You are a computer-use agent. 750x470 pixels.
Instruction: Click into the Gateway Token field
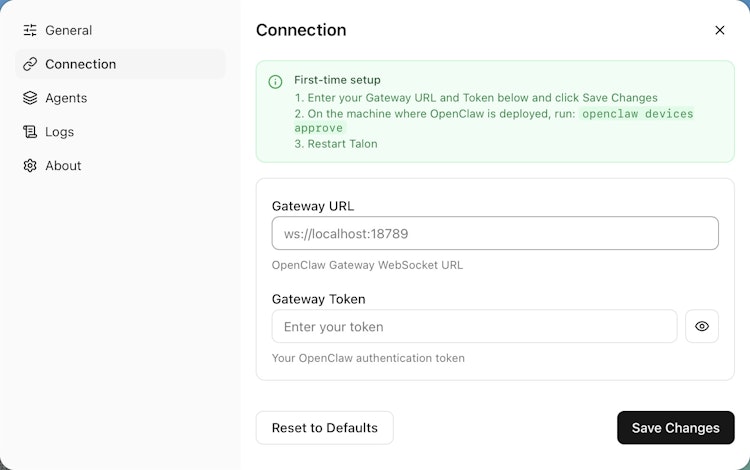tap(474, 327)
